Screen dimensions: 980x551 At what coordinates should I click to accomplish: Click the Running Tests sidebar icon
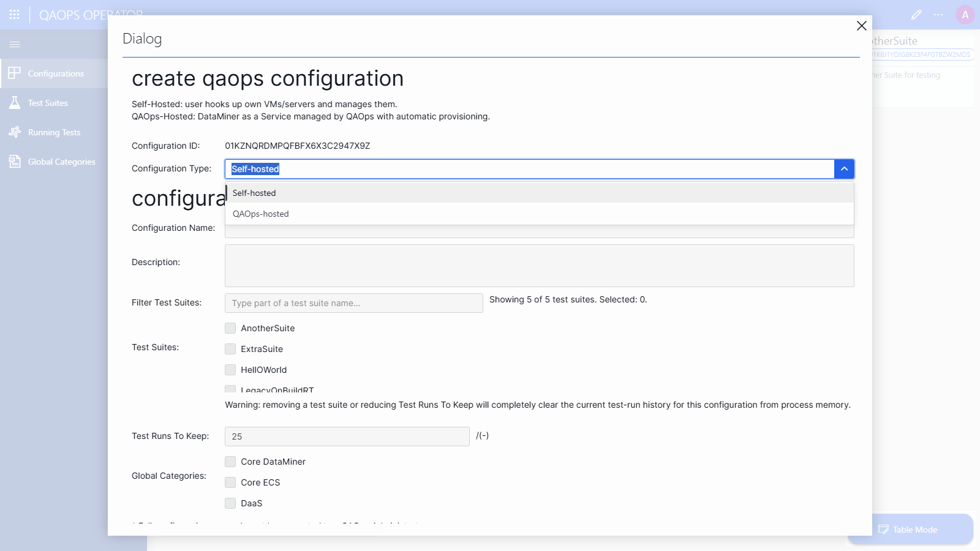tap(15, 132)
